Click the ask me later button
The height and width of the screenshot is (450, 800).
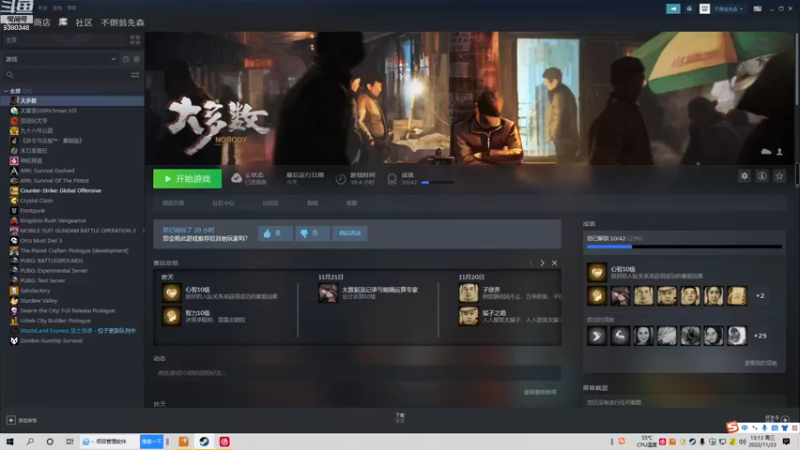349,233
